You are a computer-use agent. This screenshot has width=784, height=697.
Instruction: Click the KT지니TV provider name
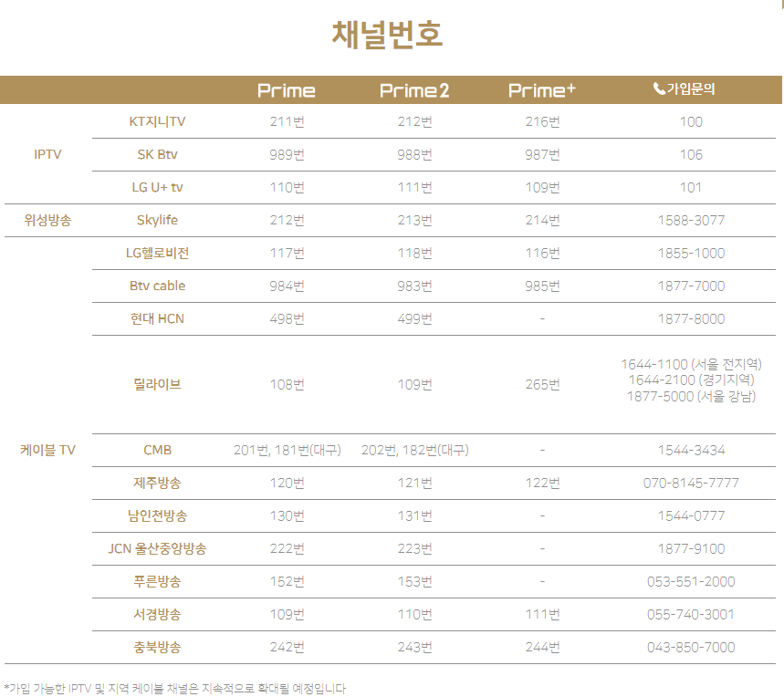[157, 122]
